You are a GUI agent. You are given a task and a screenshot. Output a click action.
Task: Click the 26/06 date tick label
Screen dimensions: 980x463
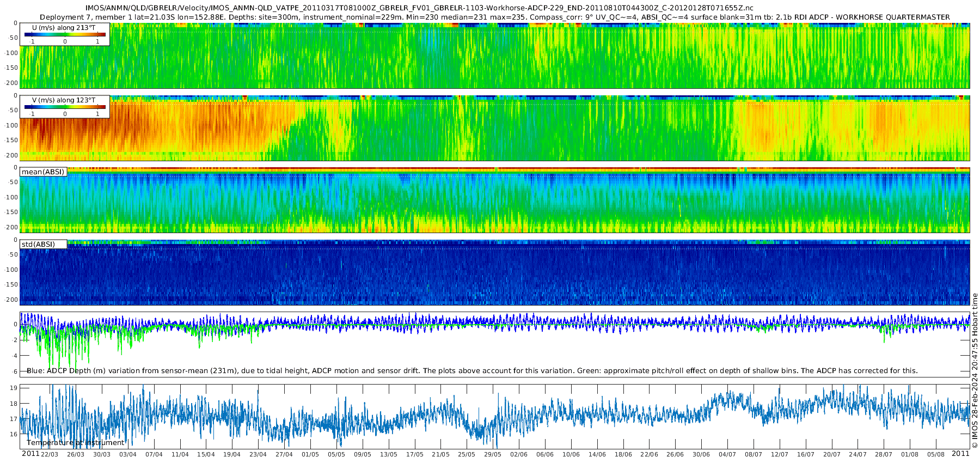pos(675,454)
